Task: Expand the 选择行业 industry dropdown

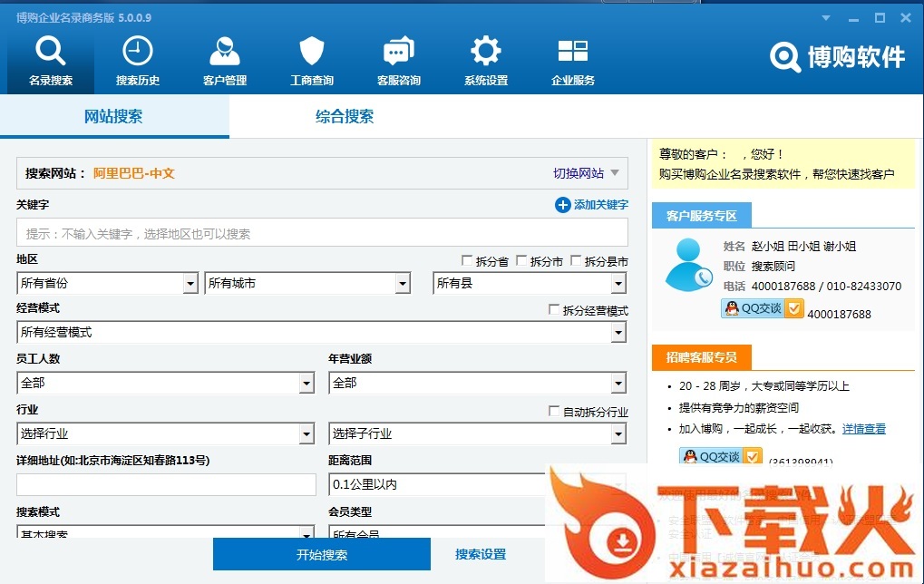Action: click(306, 434)
